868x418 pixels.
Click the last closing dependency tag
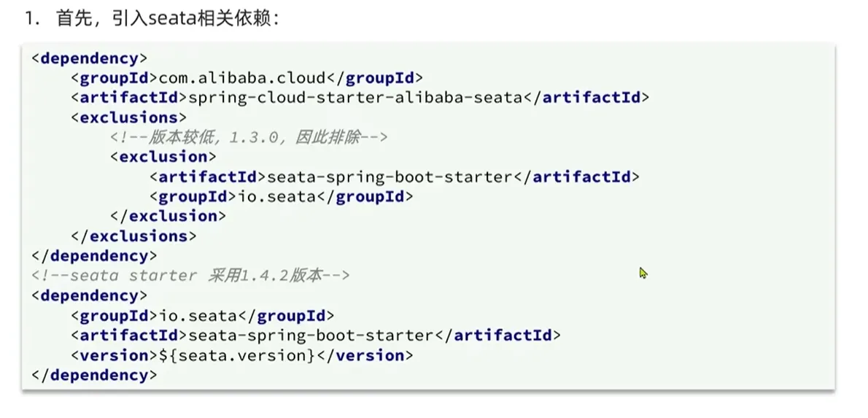[x=95, y=375]
